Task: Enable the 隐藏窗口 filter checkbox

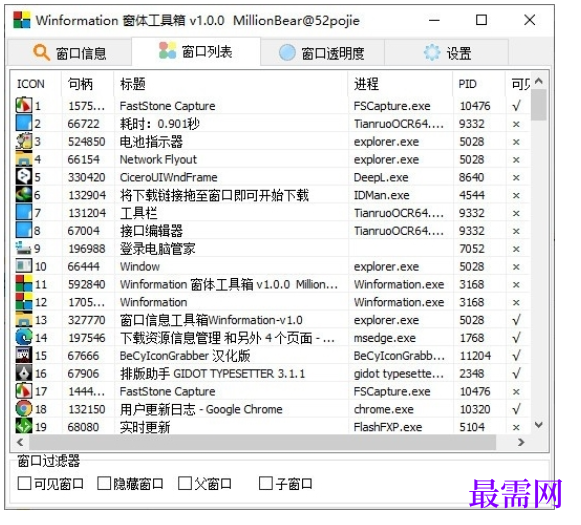Action: click(x=104, y=483)
